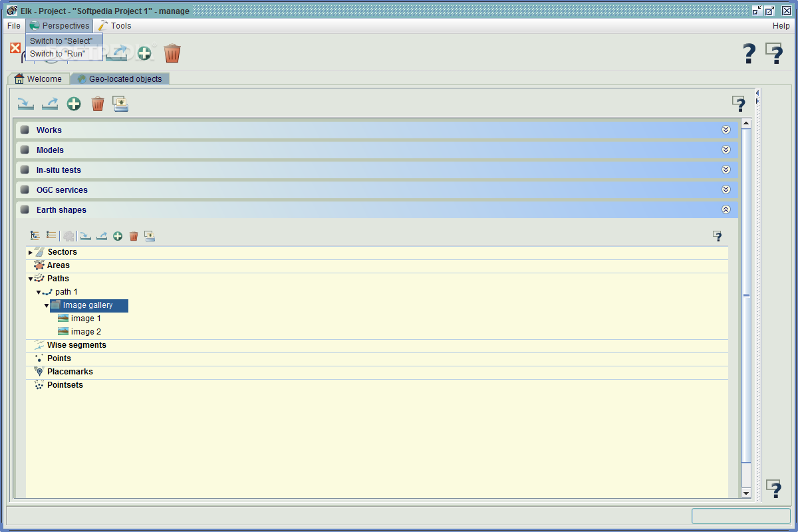Click trash icon in Geo-located objects toolbar
798x532 pixels.
pyautogui.click(x=98, y=104)
